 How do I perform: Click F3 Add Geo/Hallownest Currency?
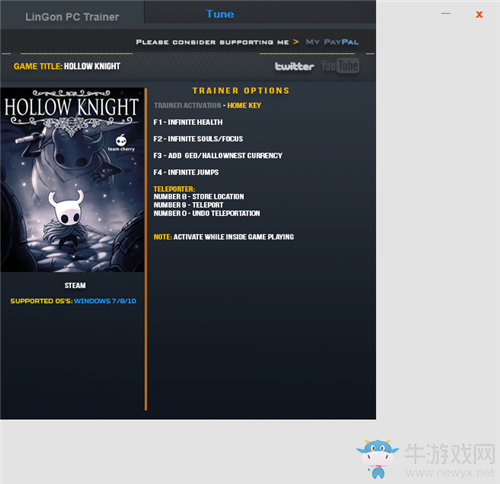[x=218, y=156]
